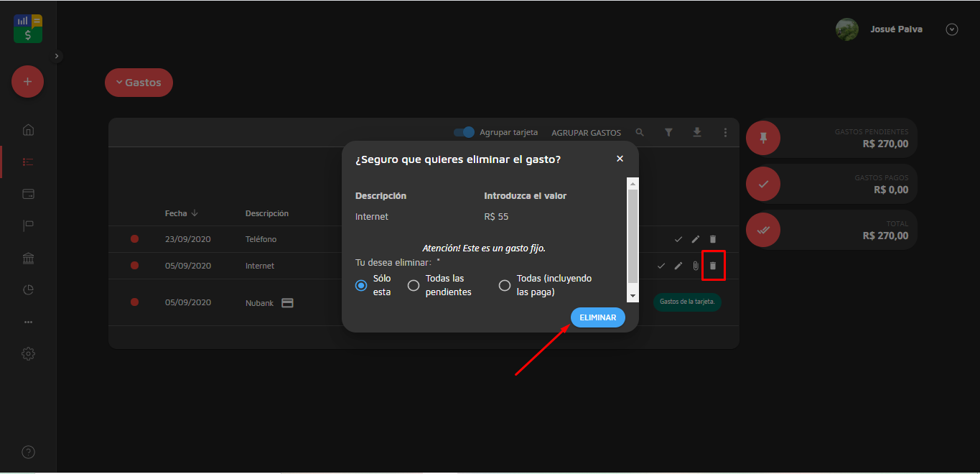This screenshot has height=474, width=980.
Task: Click the ELIMINAR button
Action: coord(597,317)
